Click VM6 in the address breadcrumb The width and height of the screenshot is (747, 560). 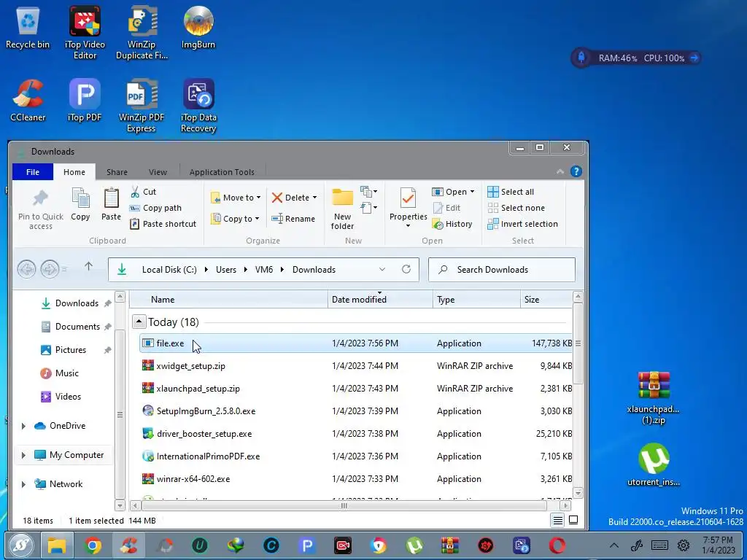(264, 270)
